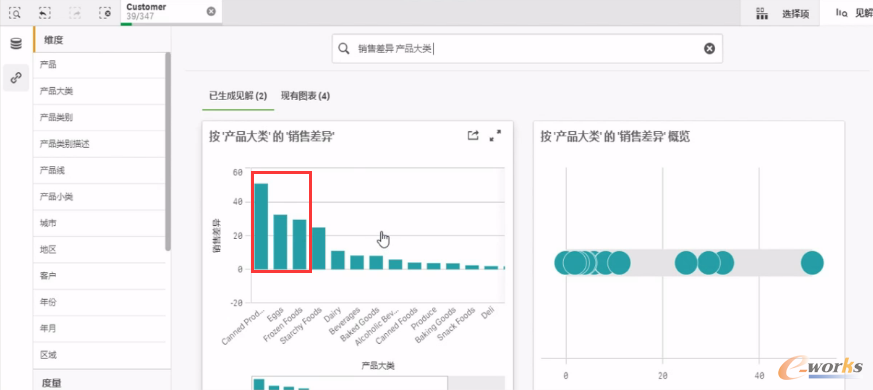Screen dimensions: 873x390
Task: Clear all selections icon
Action: pos(104,12)
